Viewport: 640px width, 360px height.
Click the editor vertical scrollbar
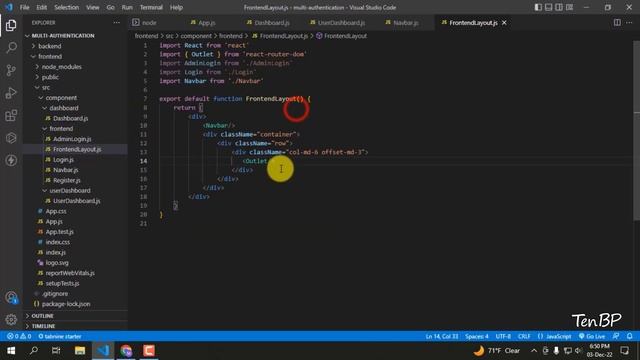point(637,131)
